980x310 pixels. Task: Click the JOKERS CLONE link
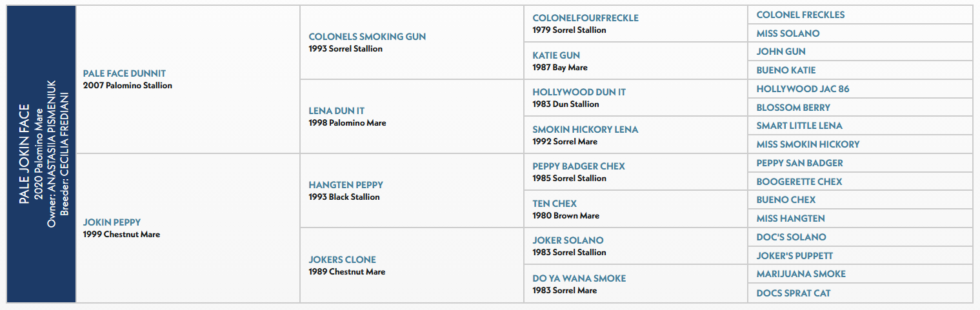click(342, 260)
